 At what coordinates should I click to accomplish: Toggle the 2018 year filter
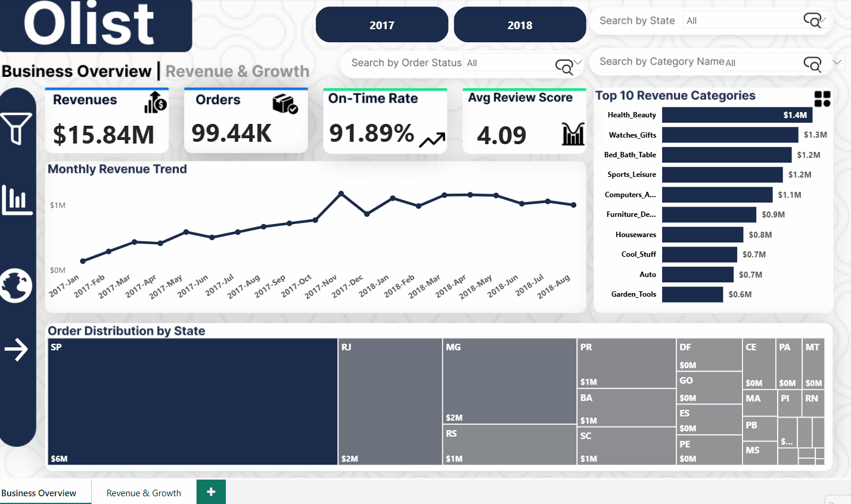[x=520, y=24]
